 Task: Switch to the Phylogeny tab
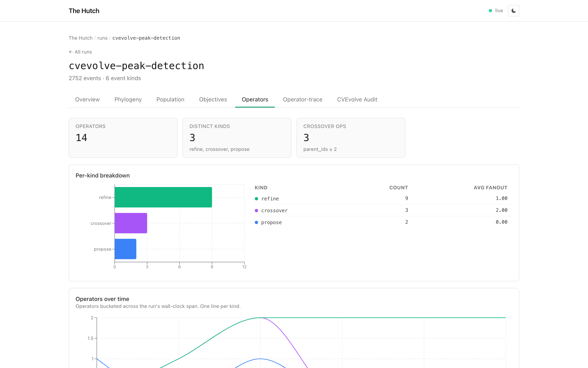pos(128,100)
